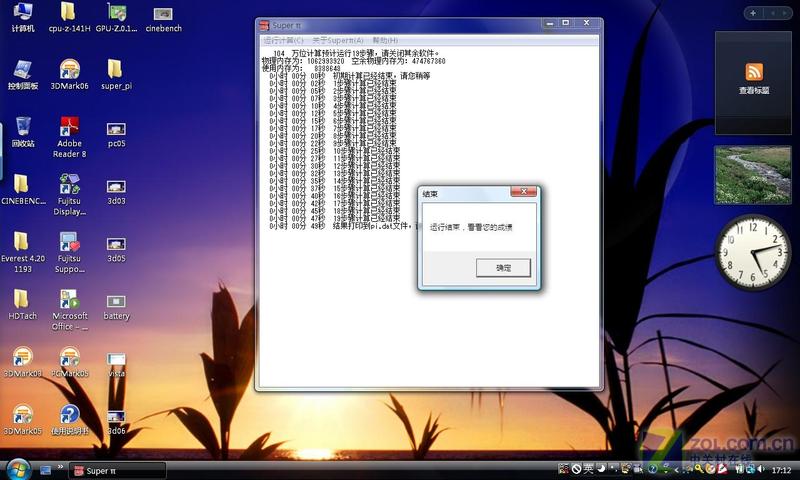Select Super π taskbar button

point(117,470)
